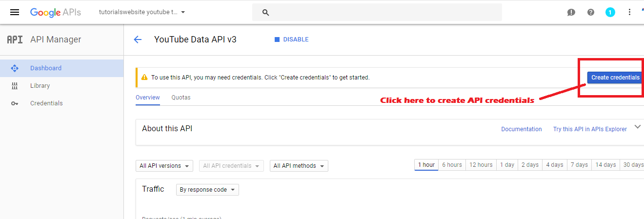Open Try this API in APIs Explorer
Image resolution: width=644 pixels, height=219 pixels.
pyautogui.click(x=590, y=129)
